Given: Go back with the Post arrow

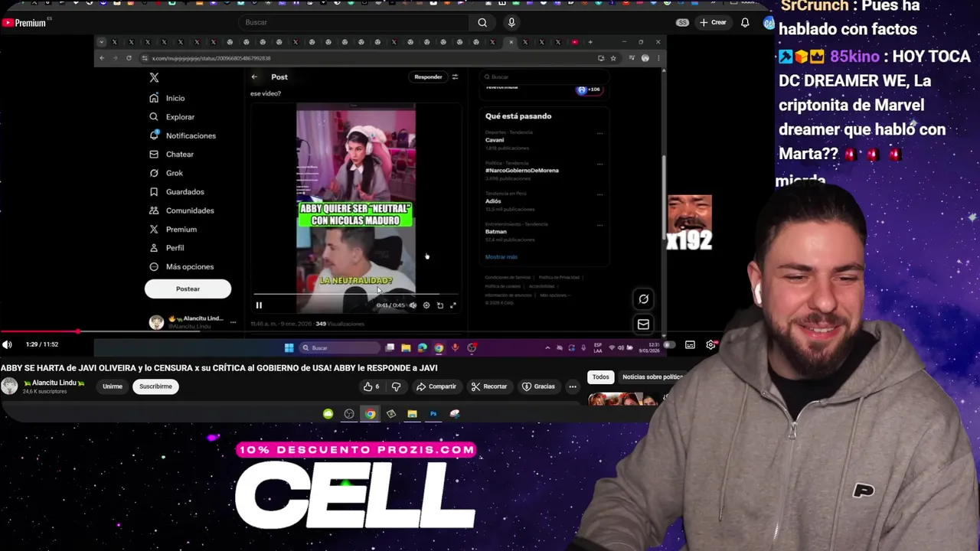Looking at the screenshot, I should [254, 77].
